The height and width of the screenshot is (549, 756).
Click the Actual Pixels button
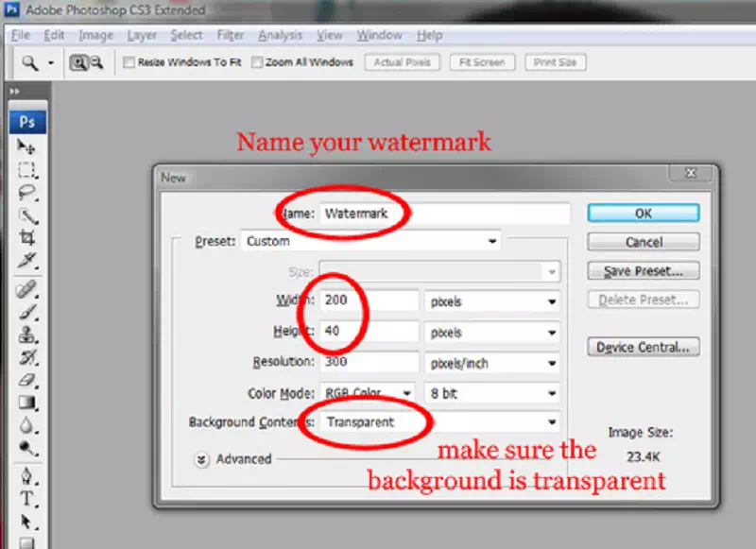point(403,62)
